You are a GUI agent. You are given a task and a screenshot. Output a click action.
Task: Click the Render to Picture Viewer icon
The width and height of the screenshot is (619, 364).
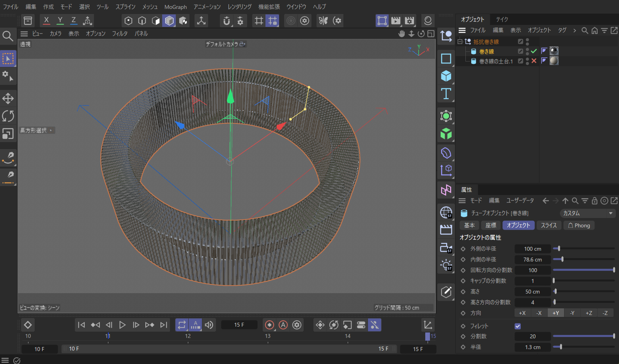click(x=396, y=21)
